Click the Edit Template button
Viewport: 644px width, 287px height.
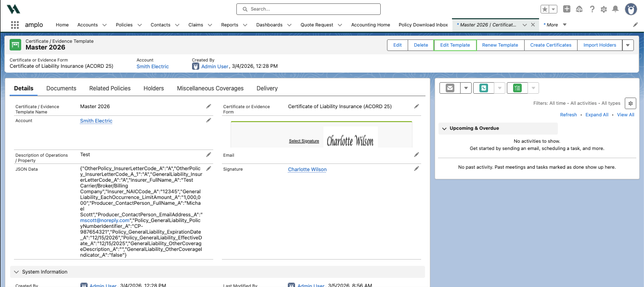point(455,45)
